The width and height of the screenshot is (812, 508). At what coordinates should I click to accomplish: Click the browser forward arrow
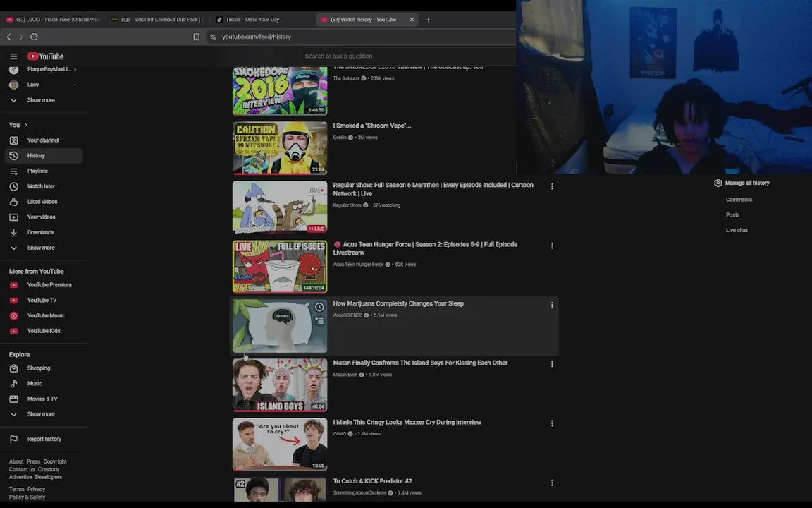pos(20,37)
